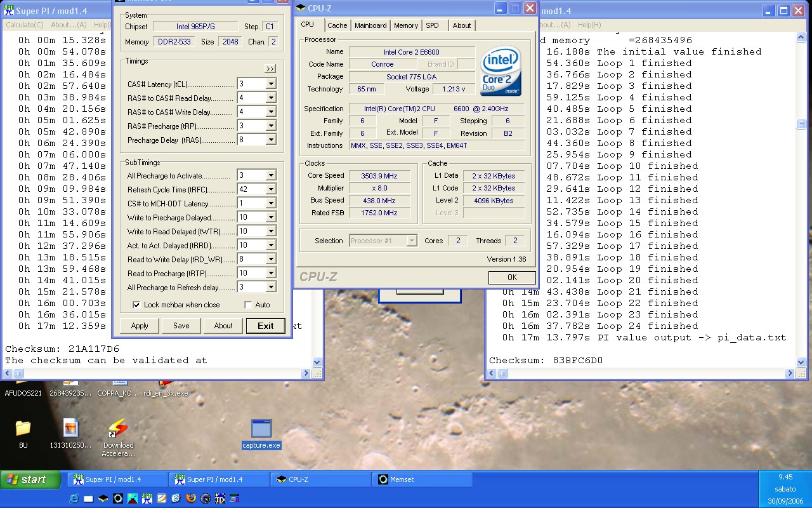Open the capture.exe desktop icon
The image size is (812, 508).
[x=261, y=429]
